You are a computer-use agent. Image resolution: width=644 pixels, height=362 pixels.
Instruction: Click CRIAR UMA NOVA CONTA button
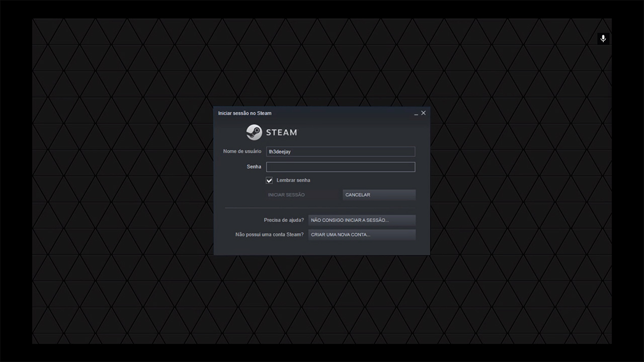(362, 235)
